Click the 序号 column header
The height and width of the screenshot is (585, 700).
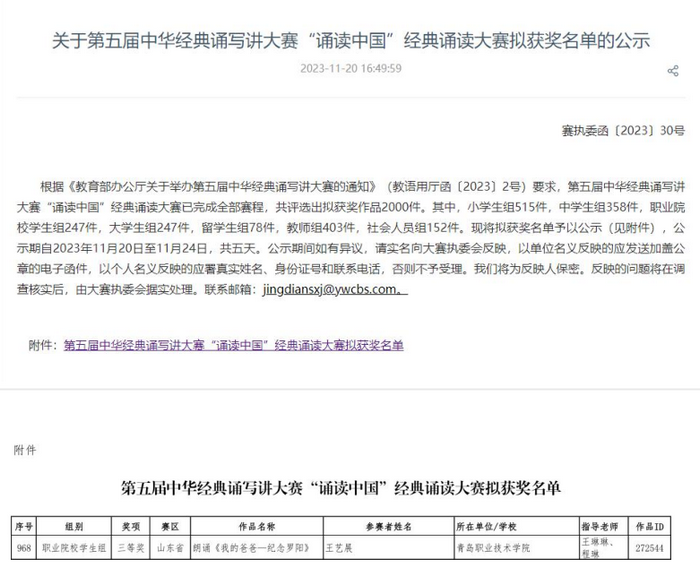[24, 526]
